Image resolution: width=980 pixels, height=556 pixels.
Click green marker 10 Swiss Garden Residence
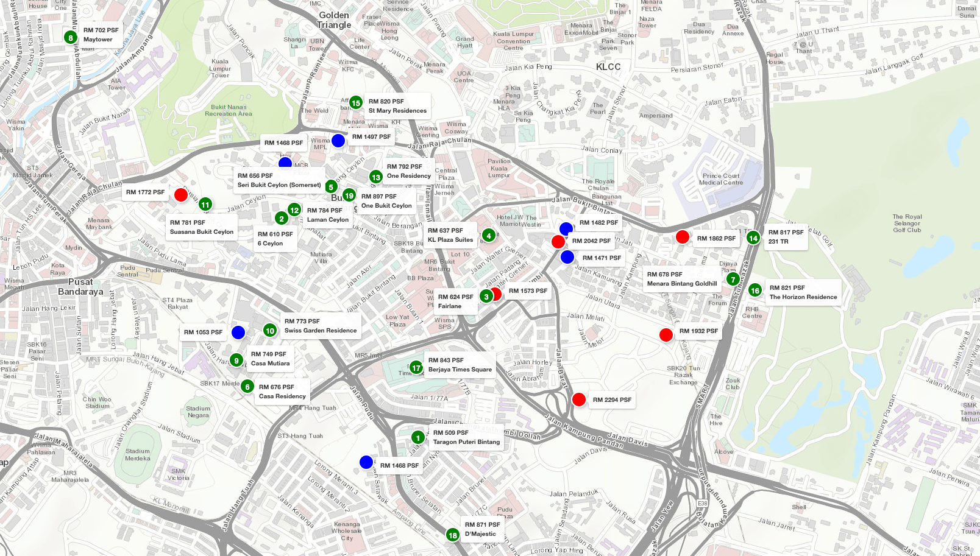point(270,331)
